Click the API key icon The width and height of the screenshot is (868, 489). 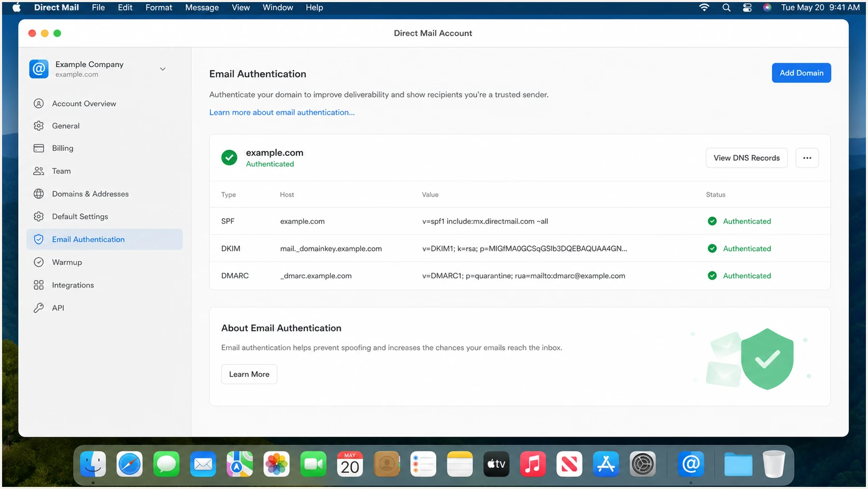pyautogui.click(x=38, y=308)
